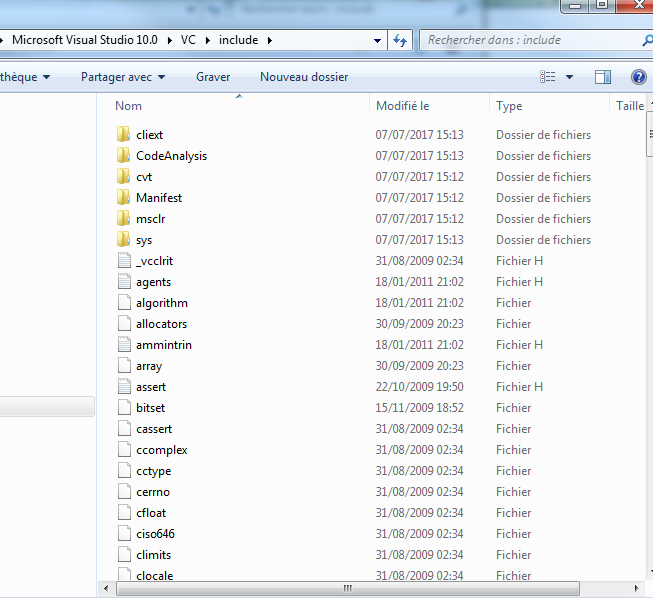Click the vertical scrollbar thumb

[650, 134]
